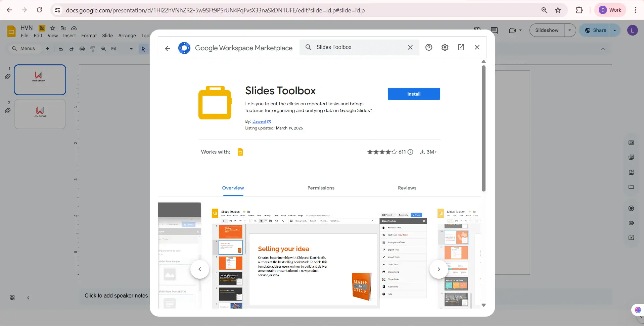Select slide 2 thumbnail in the filmstrip
644x326 pixels.
pyautogui.click(x=40, y=114)
